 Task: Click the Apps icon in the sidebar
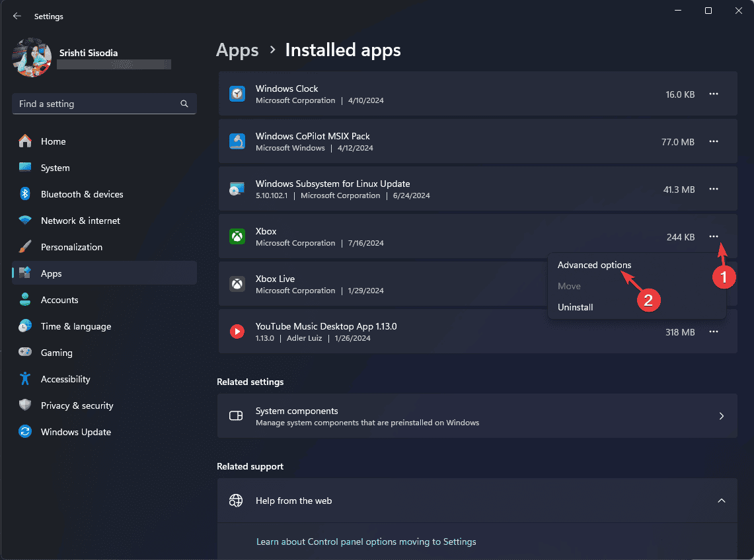tap(25, 273)
